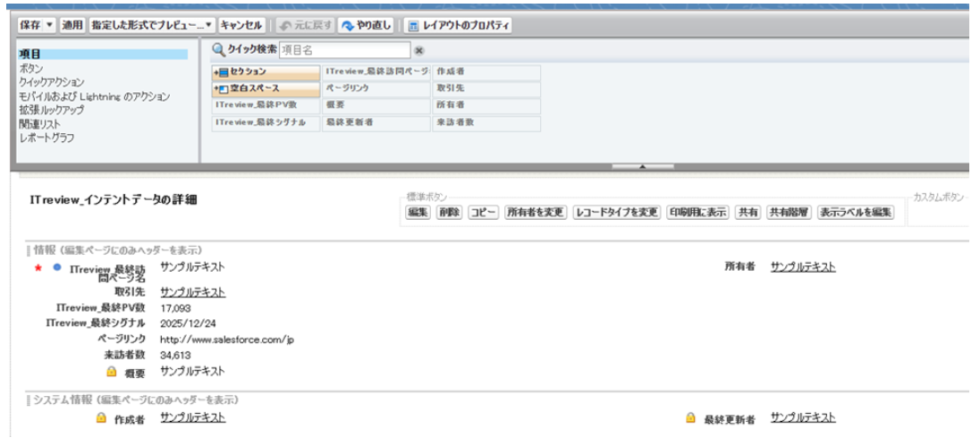Select the 来訪者数 field label in layout
This screenshot has width=980, height=446.
[x=125, y=356]
